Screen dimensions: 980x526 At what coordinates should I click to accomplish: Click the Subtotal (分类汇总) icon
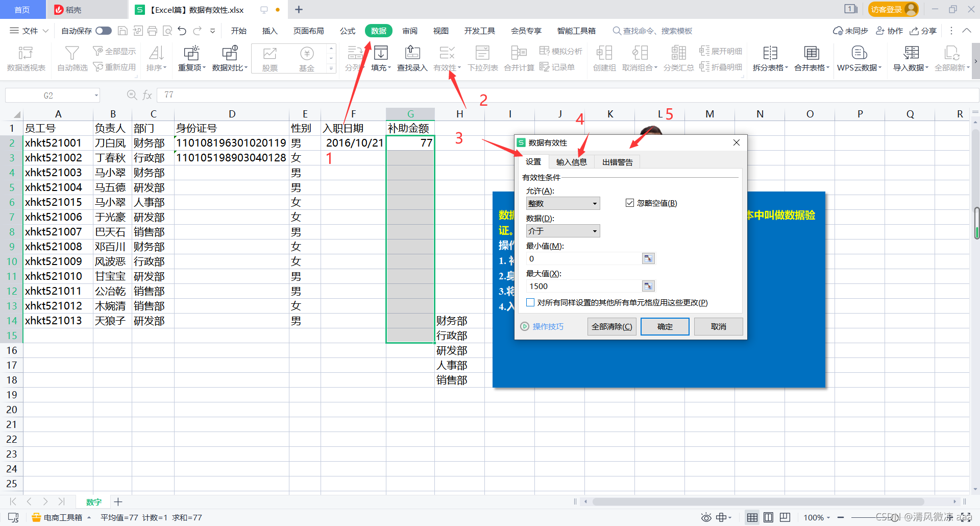coord(678,53)
